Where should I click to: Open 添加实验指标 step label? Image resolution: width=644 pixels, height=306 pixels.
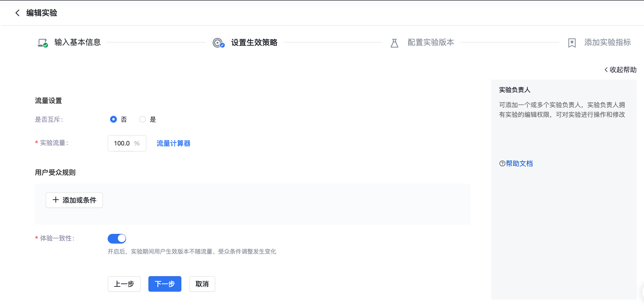607,42
